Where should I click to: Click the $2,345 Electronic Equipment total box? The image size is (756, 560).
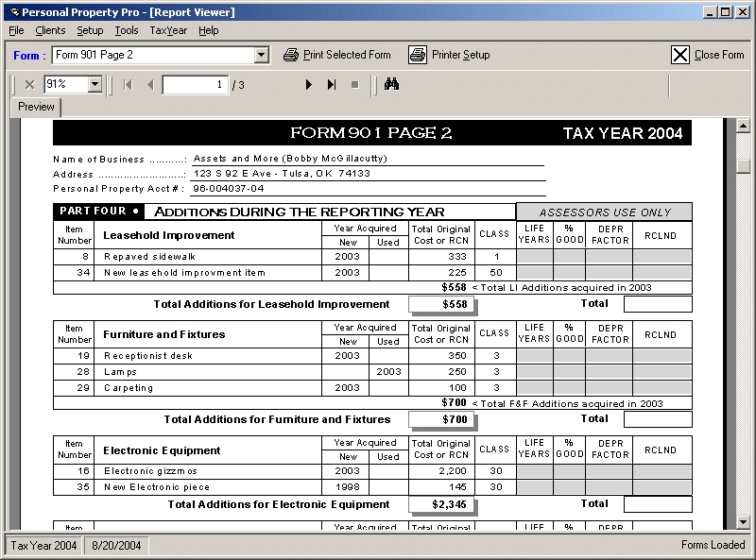tap(441, 504)
